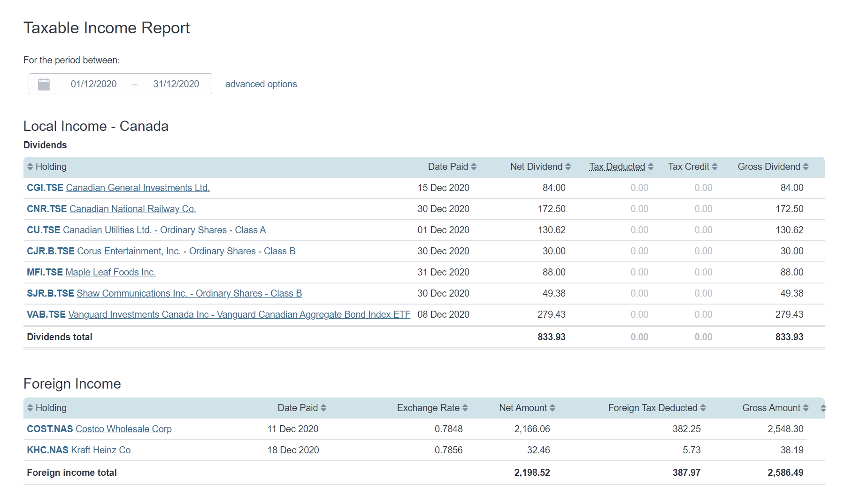This screenshot has height=504, width=845.
Task: Open Kraft Heinz Co holding
Action: pos(100,450)
